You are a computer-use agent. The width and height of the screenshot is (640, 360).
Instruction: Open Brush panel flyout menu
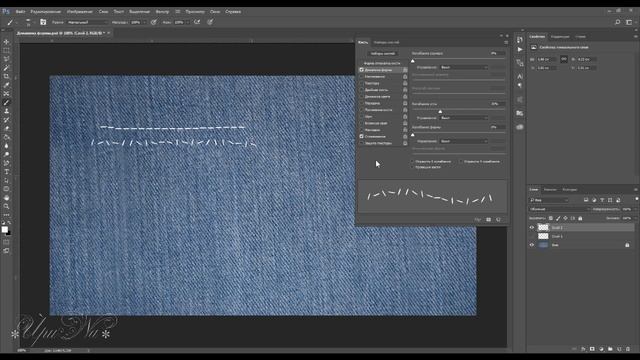tap(506, 42)
